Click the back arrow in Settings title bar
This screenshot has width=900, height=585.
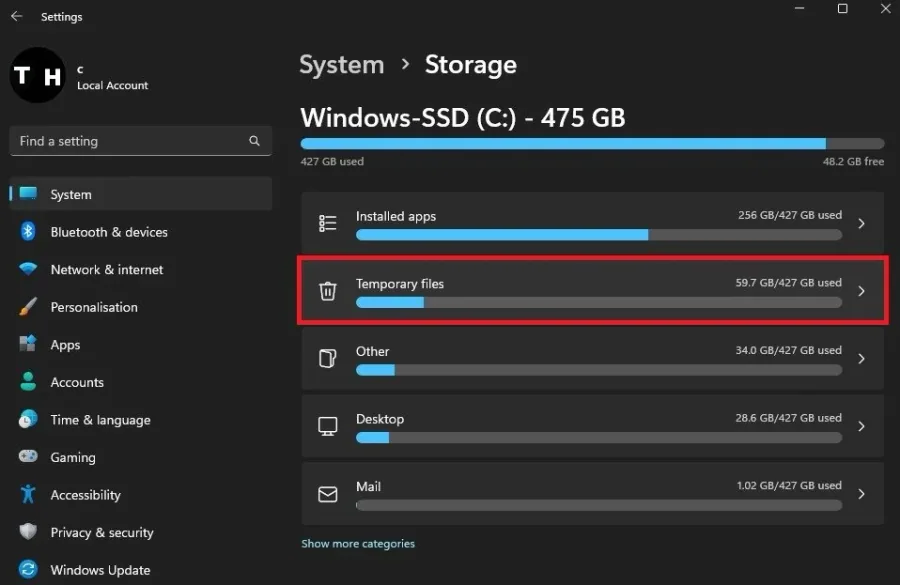pos(17,16)
